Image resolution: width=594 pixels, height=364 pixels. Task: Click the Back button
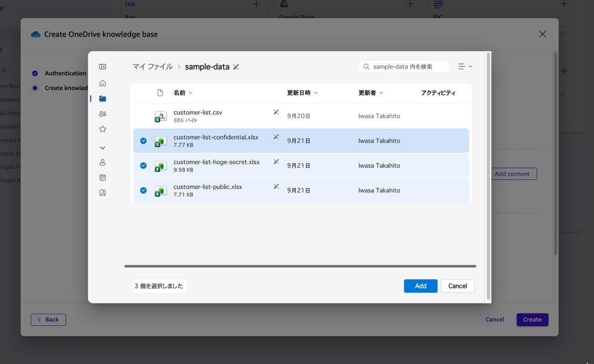tap(48, 319)
